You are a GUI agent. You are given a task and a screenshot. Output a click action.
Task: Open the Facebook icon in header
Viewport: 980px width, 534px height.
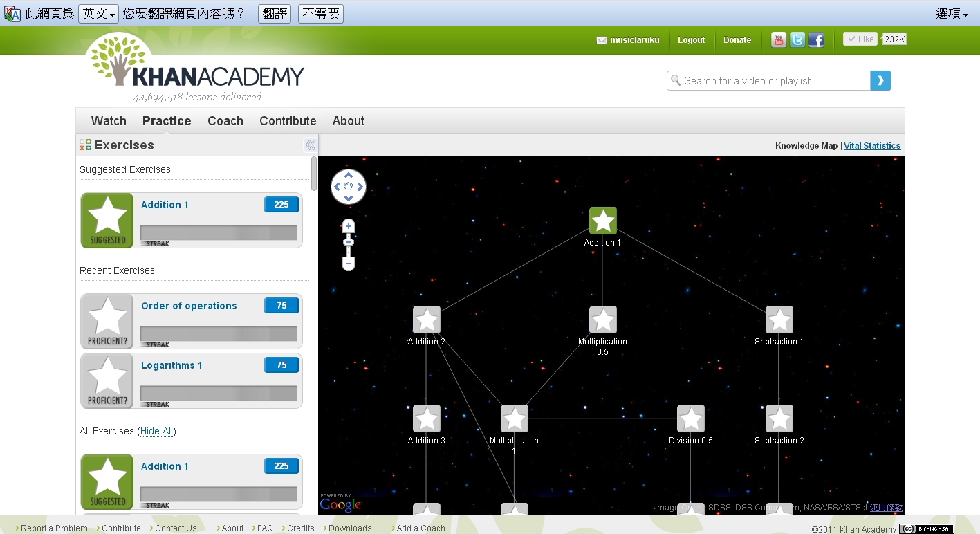point(816,40)
